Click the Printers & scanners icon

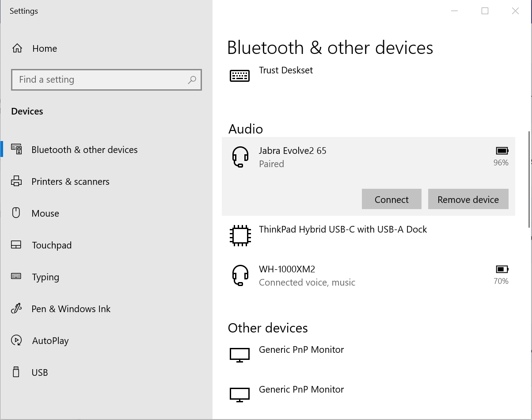coord(16,181)
